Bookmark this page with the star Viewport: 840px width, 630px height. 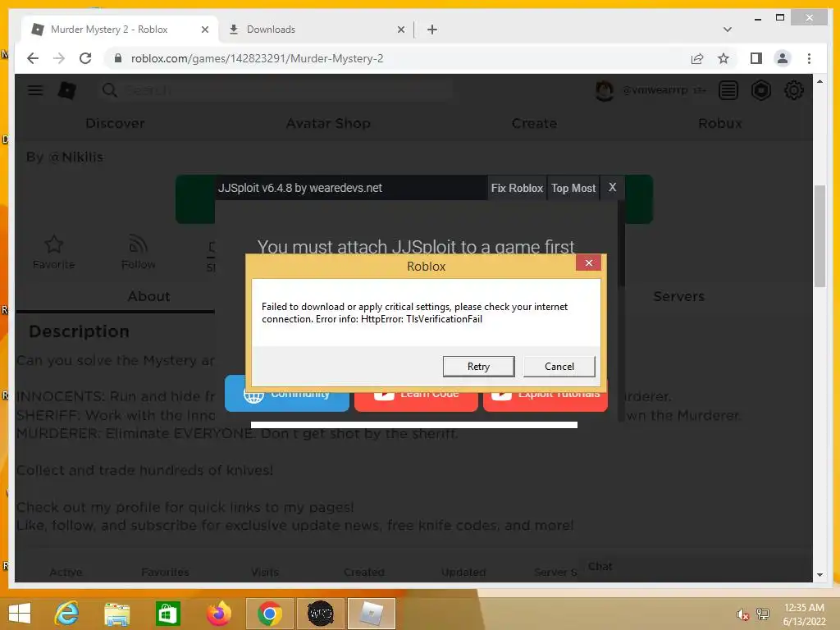click(724, 58)
